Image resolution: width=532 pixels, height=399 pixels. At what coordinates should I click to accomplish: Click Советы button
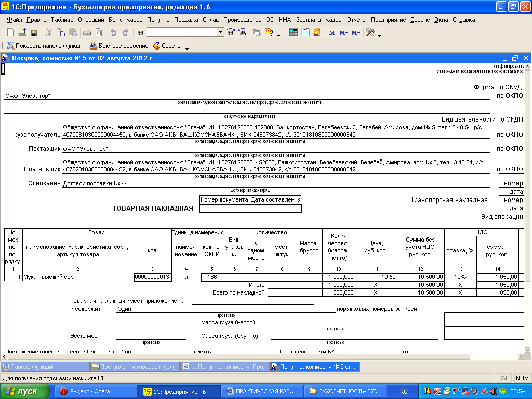pos(167,46)
